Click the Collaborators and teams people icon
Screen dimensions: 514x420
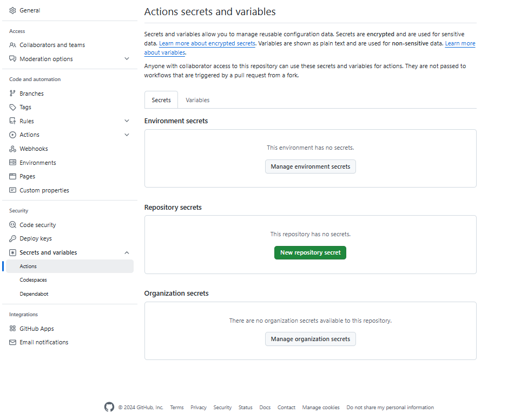pos(12,45)
